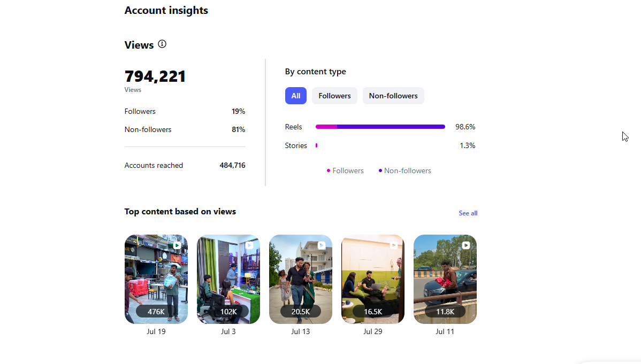Click reel icon on Jul 3 thumbnail
Viewport: 641px width, 364px height.
point(249,245)
